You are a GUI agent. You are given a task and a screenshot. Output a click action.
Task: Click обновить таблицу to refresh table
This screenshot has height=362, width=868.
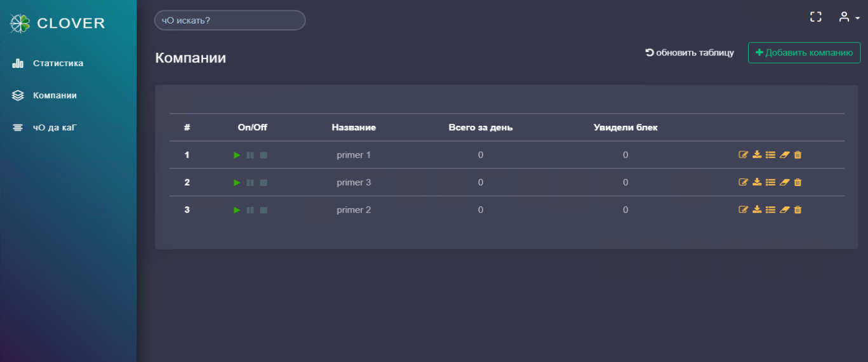point(690,53)
